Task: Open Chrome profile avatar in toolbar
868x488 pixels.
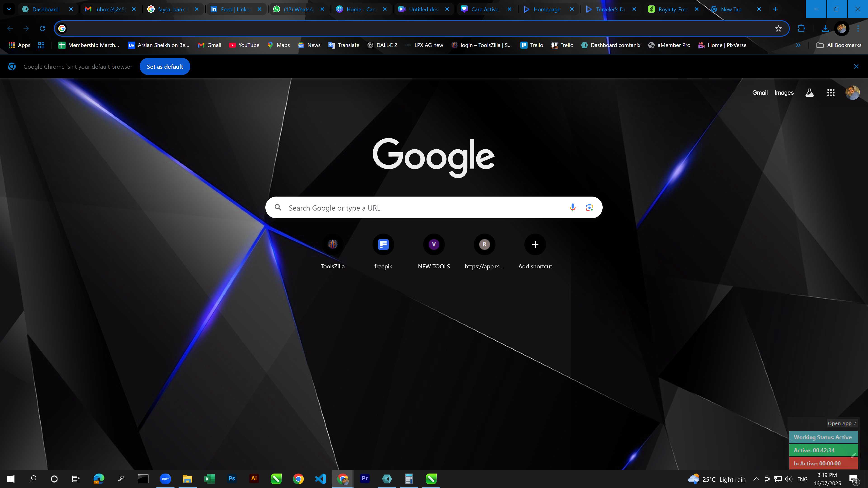Action: click(x=842, y=28)
